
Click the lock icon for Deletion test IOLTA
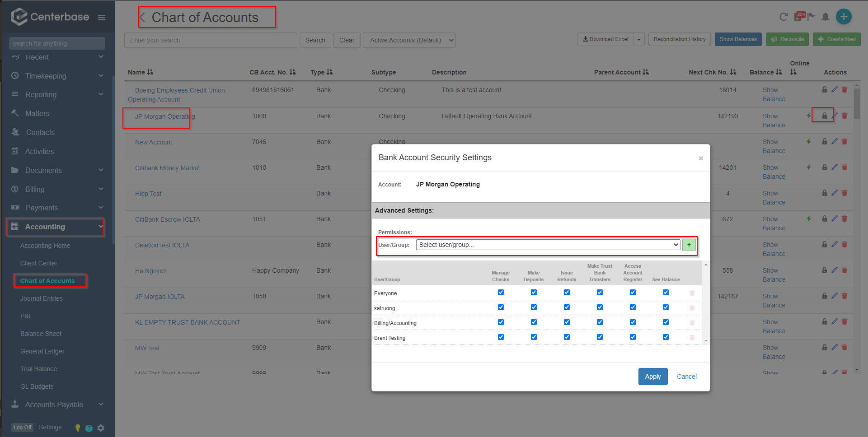(824, 244)
